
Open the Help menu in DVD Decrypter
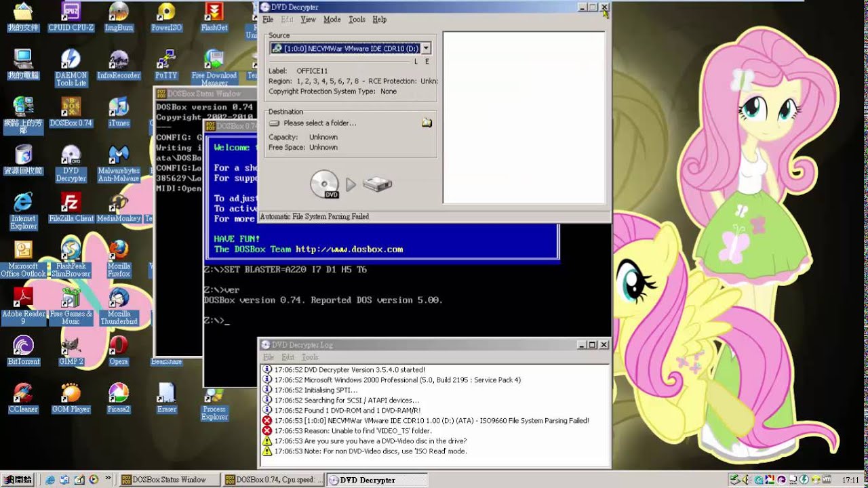coord(380,20)
